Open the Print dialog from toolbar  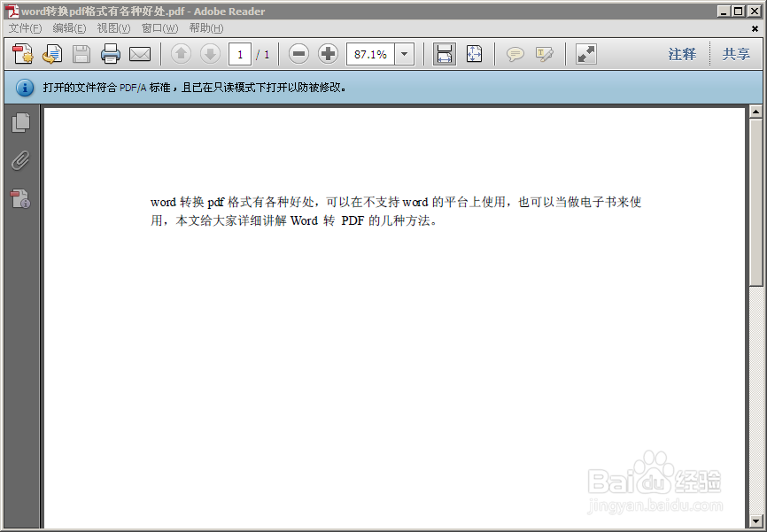coord(110,54)
